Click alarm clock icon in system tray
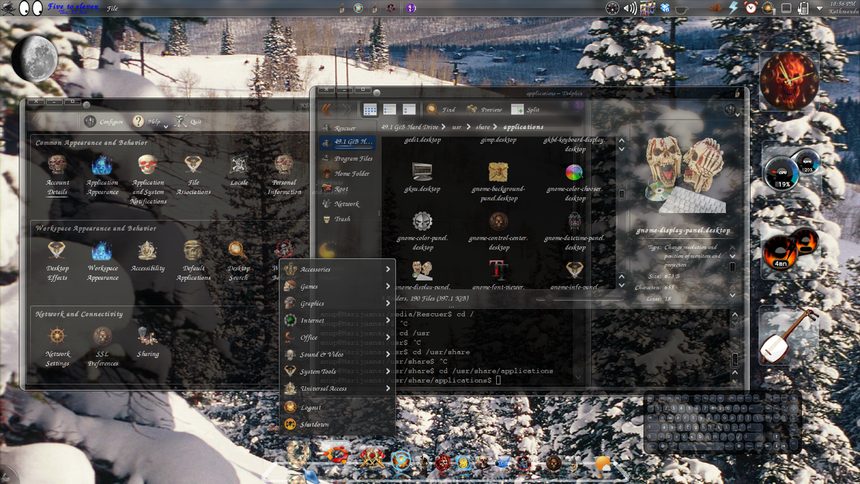This screenshot has height=484, width=860. click(x=751, y=7)
